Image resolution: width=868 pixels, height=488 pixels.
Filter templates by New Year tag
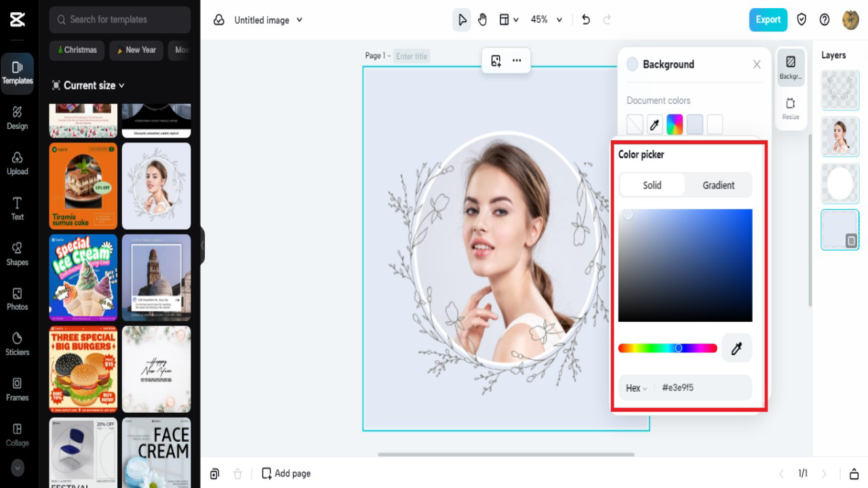(137, 50)
